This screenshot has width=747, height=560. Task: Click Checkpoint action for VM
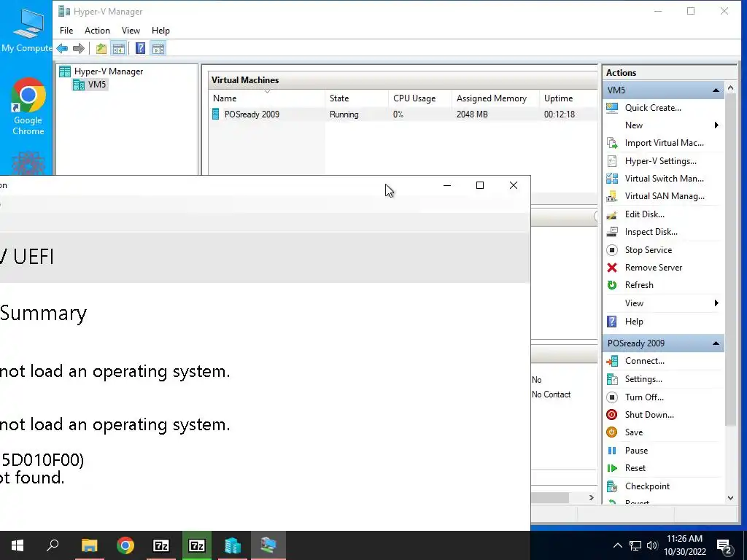(x=647, y=486)
